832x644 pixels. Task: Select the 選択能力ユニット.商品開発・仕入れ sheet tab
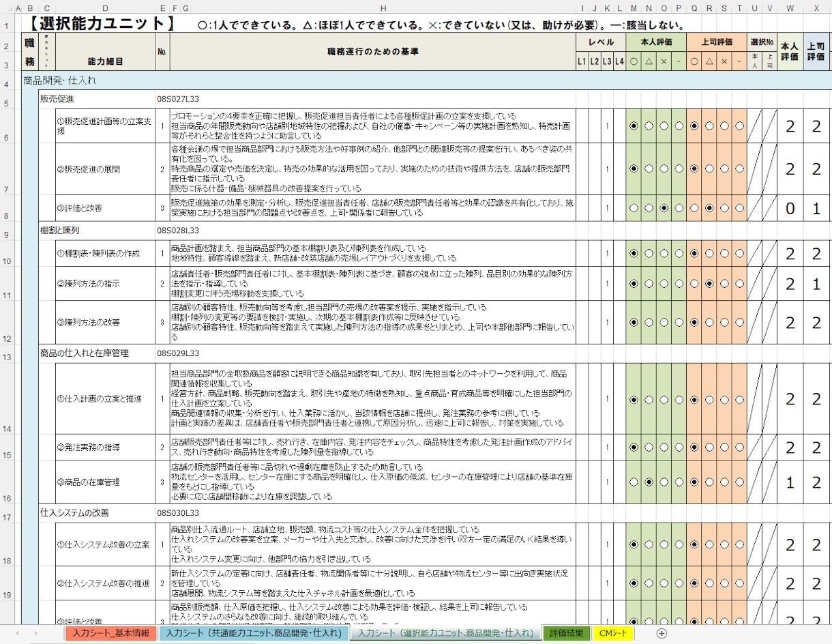click(x=445, y=633)
